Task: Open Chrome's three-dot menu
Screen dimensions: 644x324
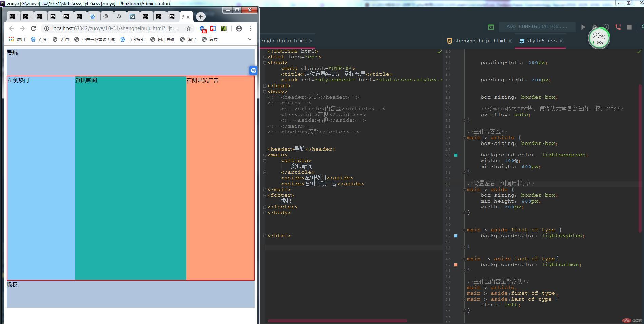Action: click(x=250, y=28)
